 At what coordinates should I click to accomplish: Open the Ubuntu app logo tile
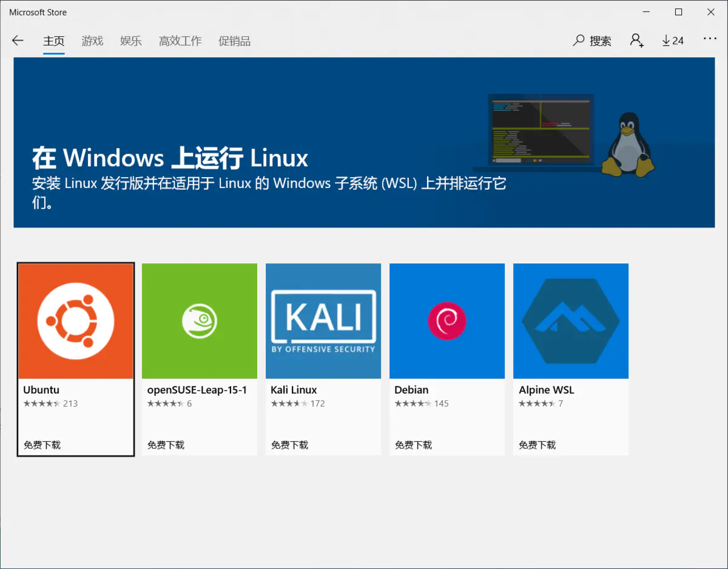(76, 321)
